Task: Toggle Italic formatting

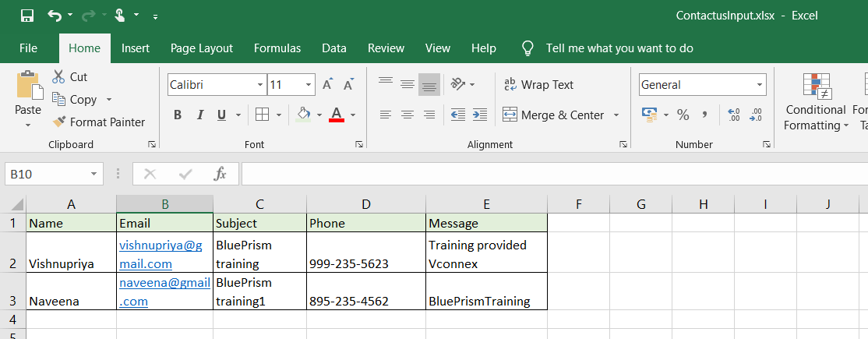Action: click(199, 115)
